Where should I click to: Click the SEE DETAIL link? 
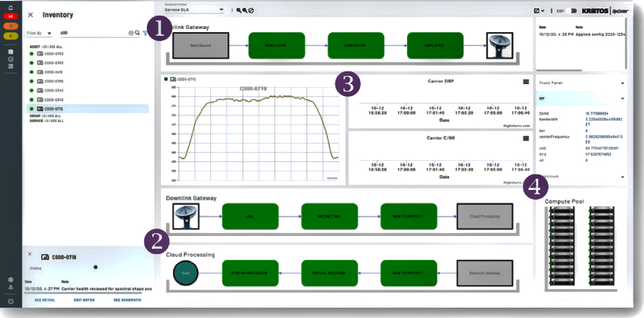tap(45, 300)
